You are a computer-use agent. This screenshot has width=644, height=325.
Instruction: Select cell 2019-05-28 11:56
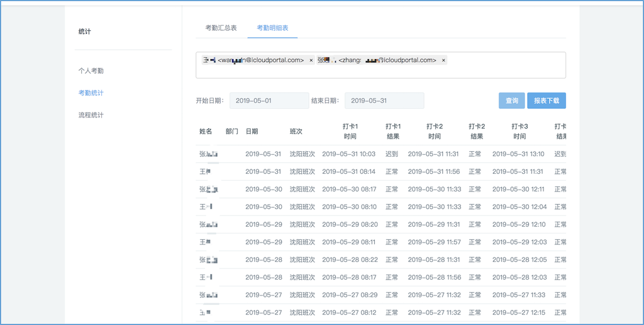(434, 278)
